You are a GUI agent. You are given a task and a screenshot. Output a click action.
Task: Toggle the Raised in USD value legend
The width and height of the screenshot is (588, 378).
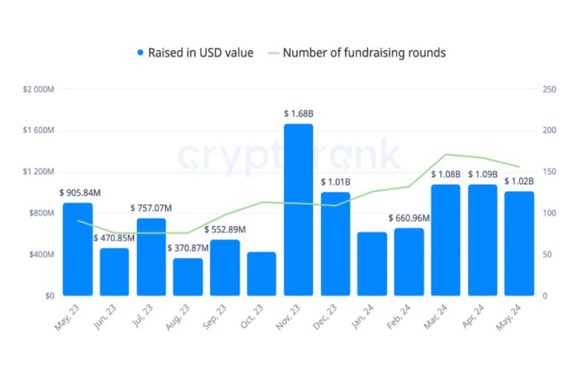point(195,53)
